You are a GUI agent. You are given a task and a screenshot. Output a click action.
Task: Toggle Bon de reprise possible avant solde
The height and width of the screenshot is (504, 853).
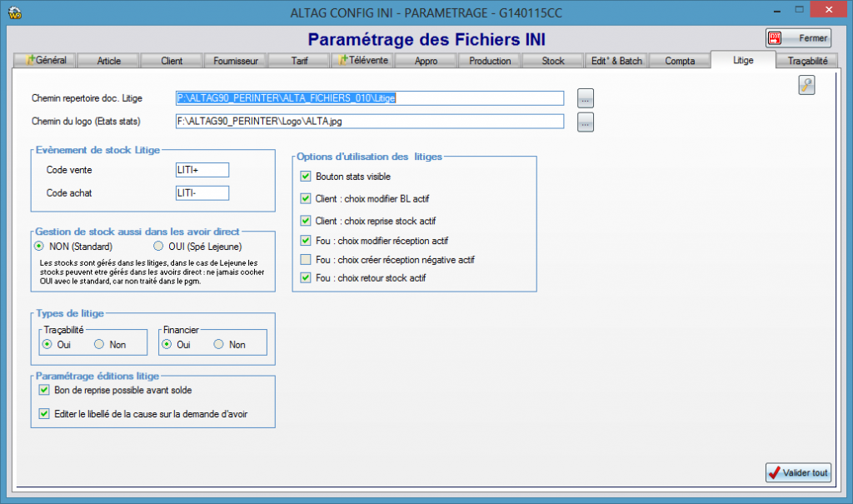44,390
